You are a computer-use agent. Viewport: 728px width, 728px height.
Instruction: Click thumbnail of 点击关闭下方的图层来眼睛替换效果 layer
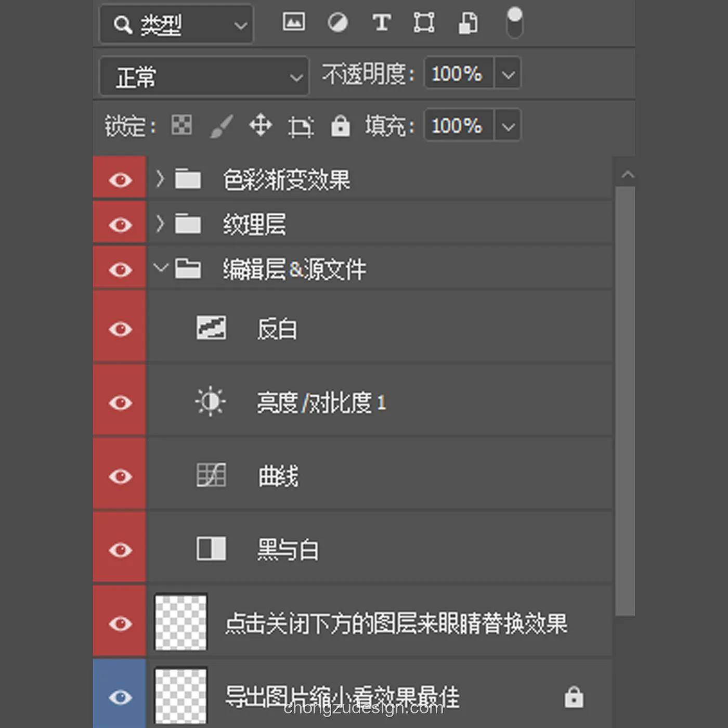coord(181,622)
